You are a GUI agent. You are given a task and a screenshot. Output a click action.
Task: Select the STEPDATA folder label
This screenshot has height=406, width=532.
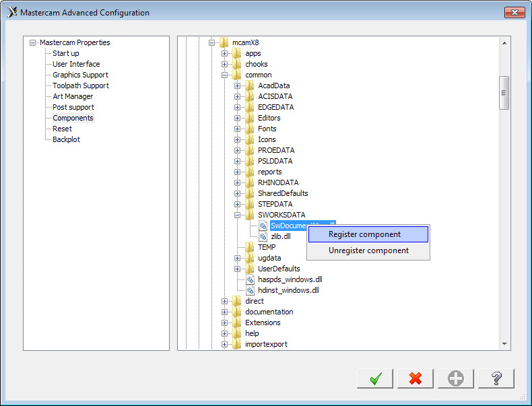coord(275,204)
